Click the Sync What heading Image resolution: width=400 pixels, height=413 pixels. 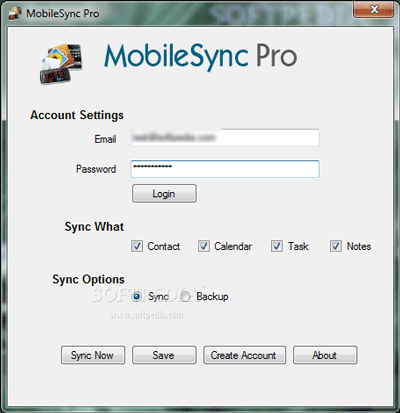point(94,227)
